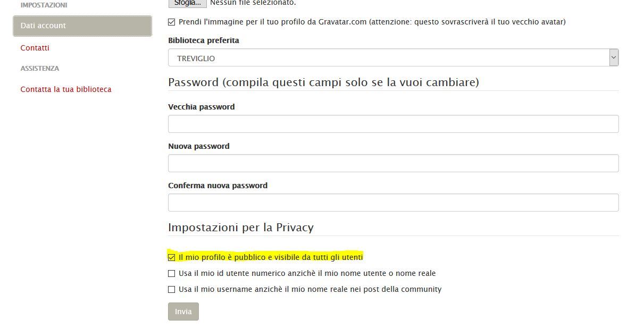Disable 'Il mio profilo è pubblico' checkbox
The image size is (644, 328).
click(171, 257)
